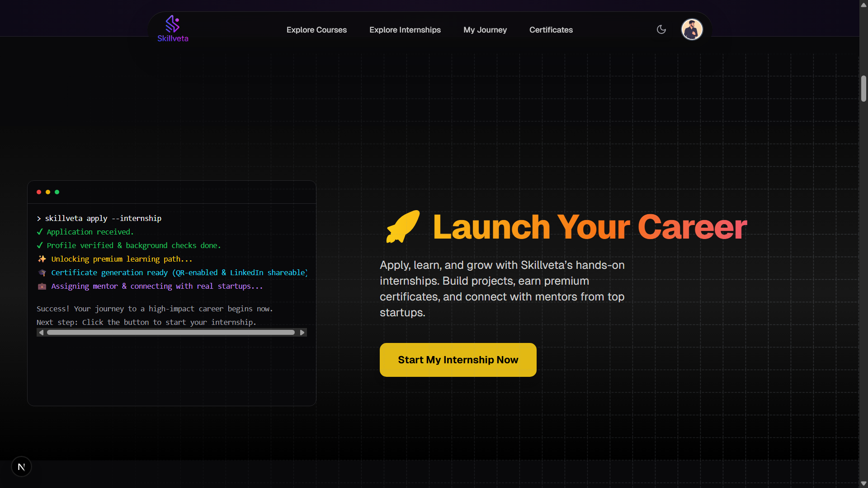Click the green terminal window dot

[57, 192]
